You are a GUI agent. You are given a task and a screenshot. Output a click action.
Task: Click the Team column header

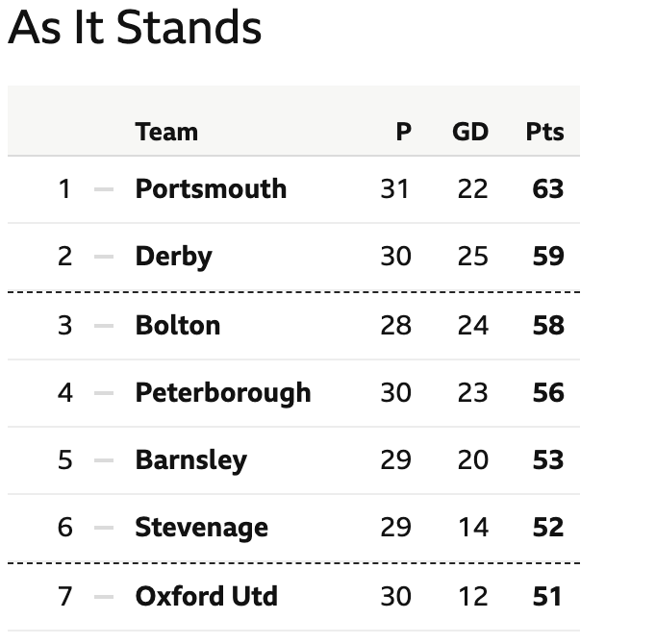166,132
